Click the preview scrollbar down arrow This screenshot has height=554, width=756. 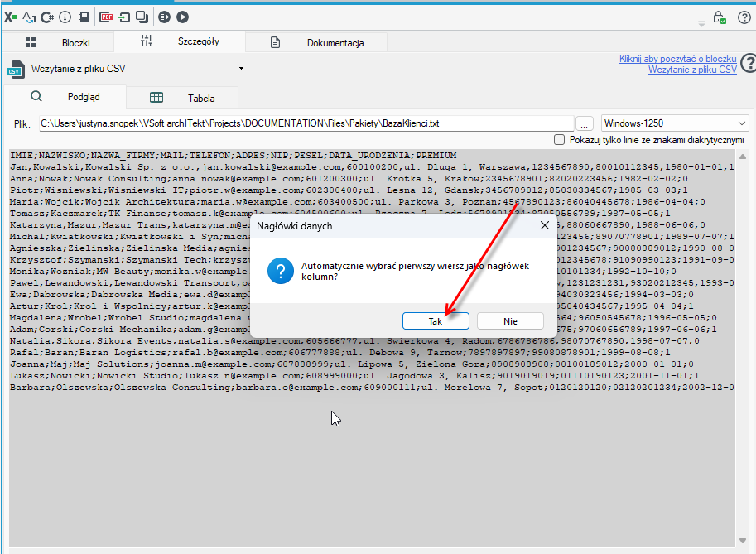coord(743,541)
